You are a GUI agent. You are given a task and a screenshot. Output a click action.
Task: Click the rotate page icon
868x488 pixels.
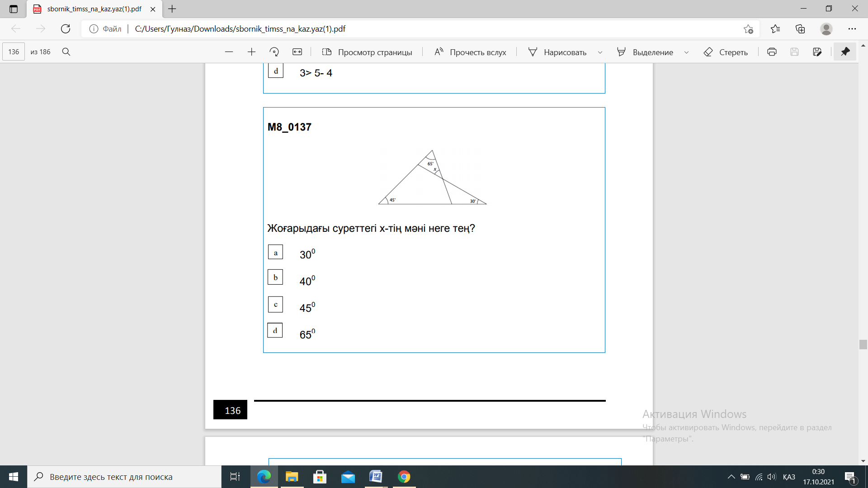[x=274, y=52]
